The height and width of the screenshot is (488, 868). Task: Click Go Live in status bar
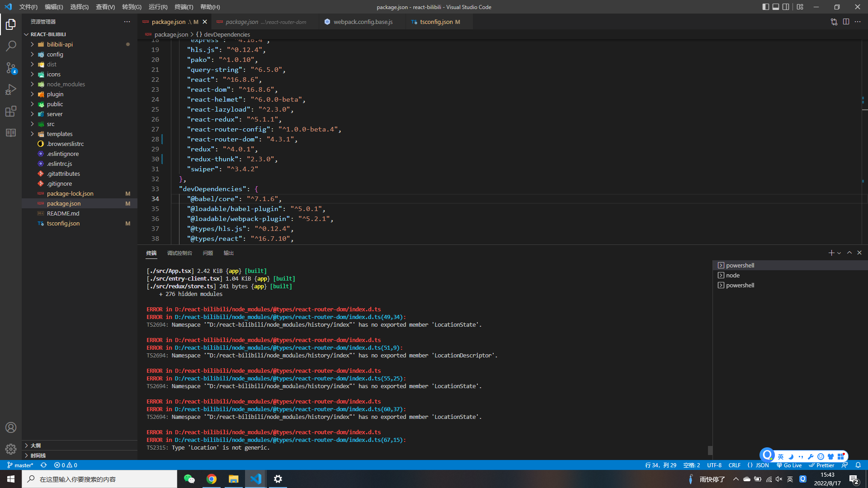click(x=789, y=465)
